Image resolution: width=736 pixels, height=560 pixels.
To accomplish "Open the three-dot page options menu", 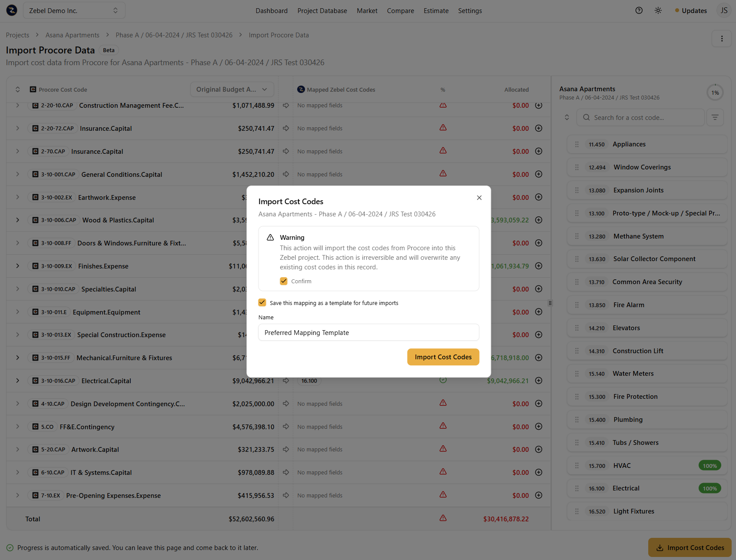I will coord(722,39).
